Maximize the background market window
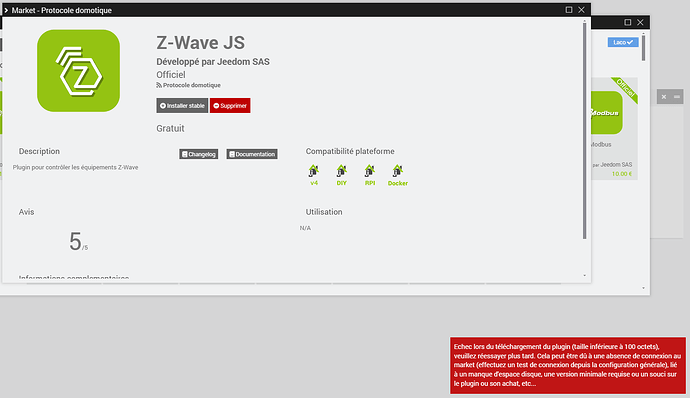 (628, 22)
